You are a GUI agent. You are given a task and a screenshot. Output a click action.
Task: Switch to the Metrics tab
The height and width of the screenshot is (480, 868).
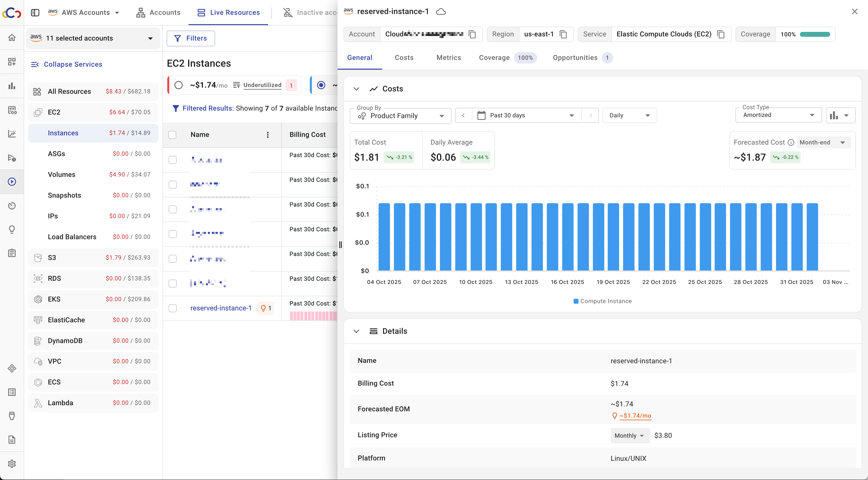pos(448,58)
